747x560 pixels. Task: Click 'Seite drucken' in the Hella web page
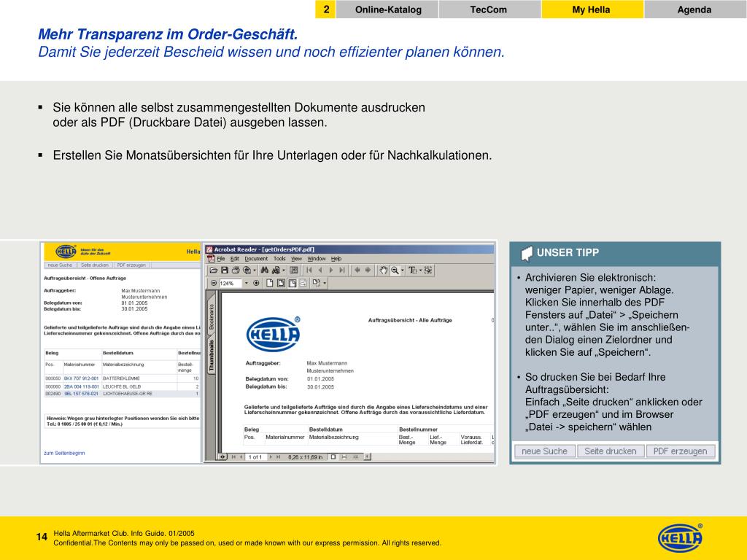point(95,265)
